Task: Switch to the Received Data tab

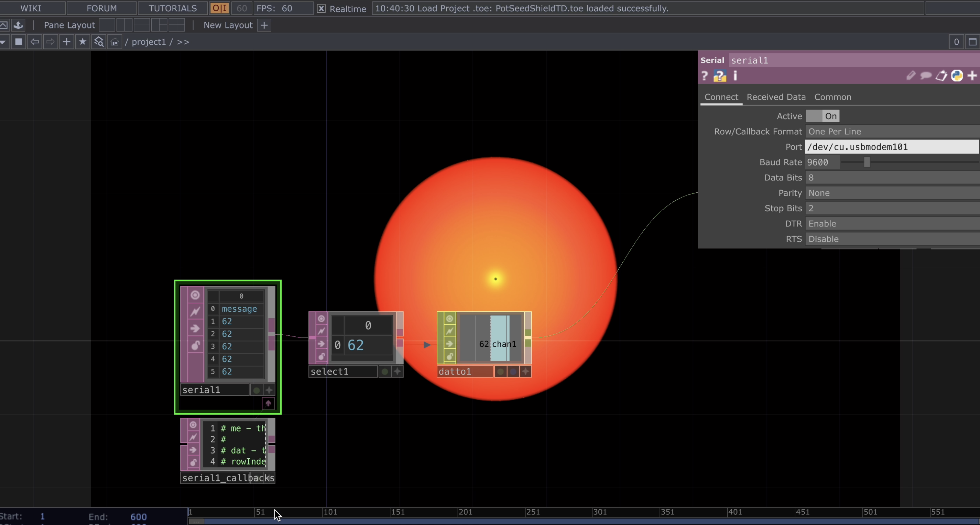Action: [776, 97]
